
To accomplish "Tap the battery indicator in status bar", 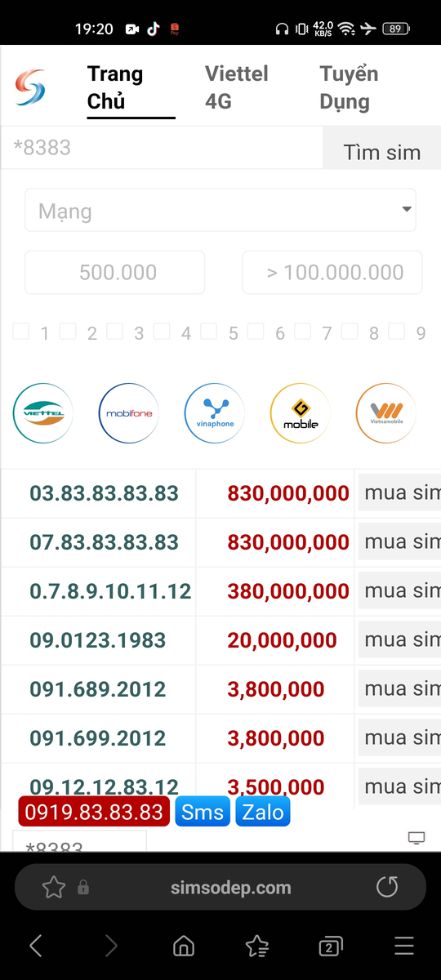I will 395,29.
